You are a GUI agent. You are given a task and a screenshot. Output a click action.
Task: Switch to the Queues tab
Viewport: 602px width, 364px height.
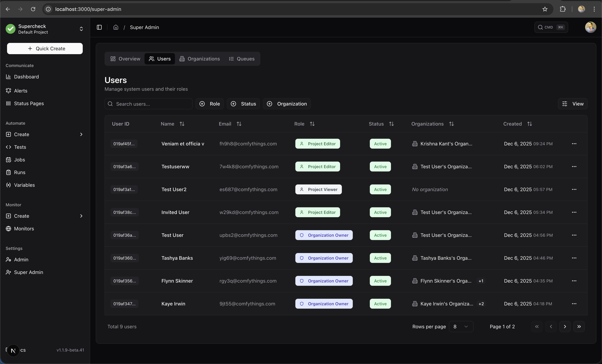(x=242, y=59)
